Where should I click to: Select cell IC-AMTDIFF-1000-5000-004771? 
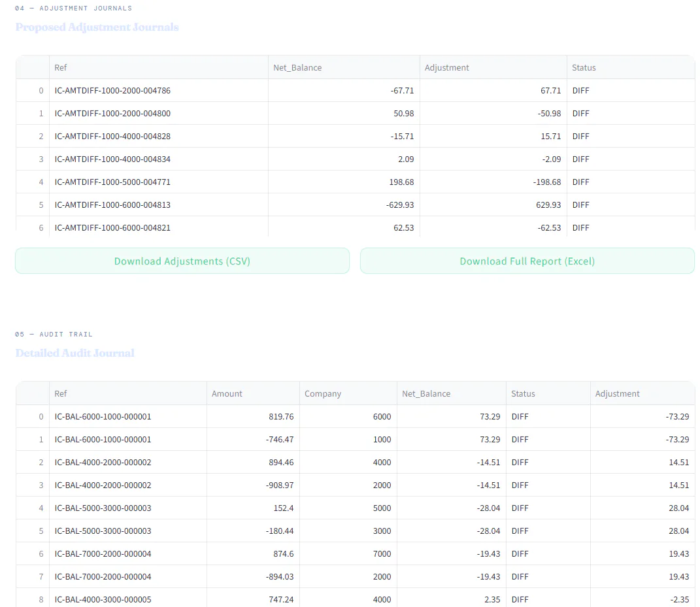158,182
